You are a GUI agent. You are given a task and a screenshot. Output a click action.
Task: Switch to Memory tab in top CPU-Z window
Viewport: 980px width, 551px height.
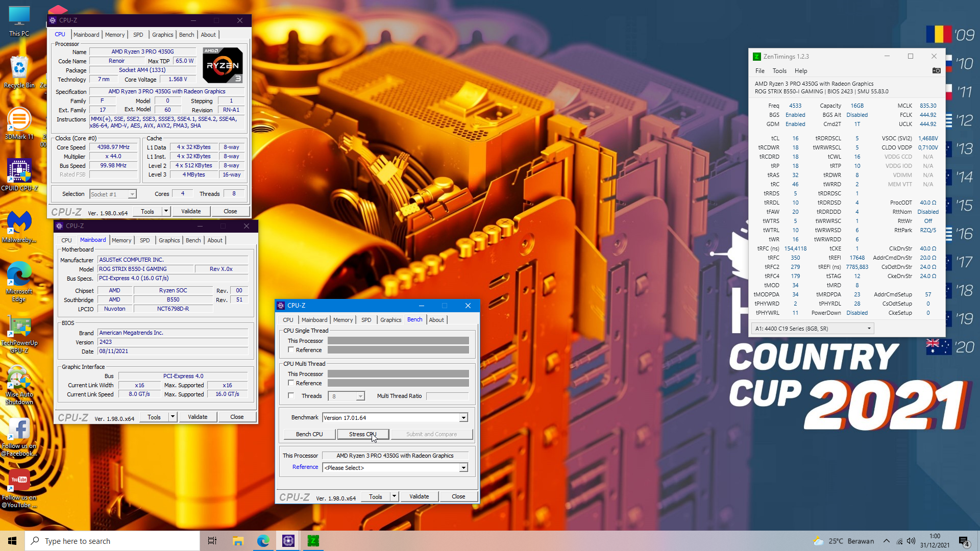[x=115, y=35]
